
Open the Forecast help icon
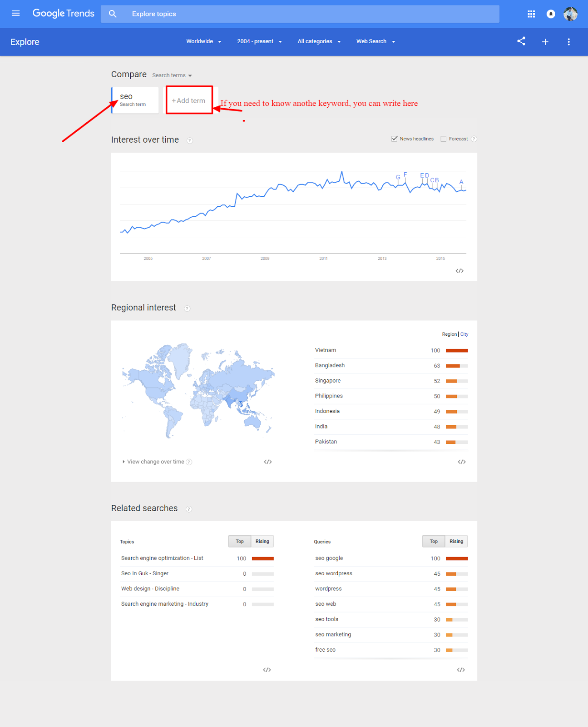pos(474,139)
